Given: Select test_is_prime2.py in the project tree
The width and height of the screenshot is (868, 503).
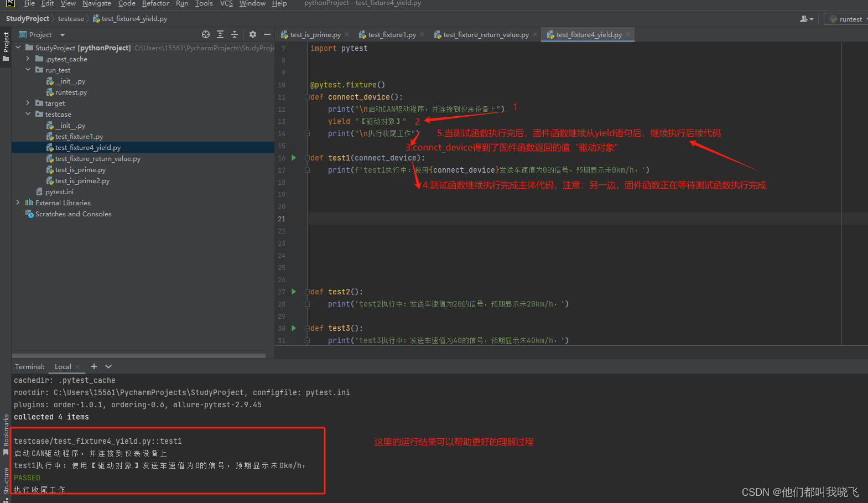Looking at the screenshot, I should click(x=82, y=181).
